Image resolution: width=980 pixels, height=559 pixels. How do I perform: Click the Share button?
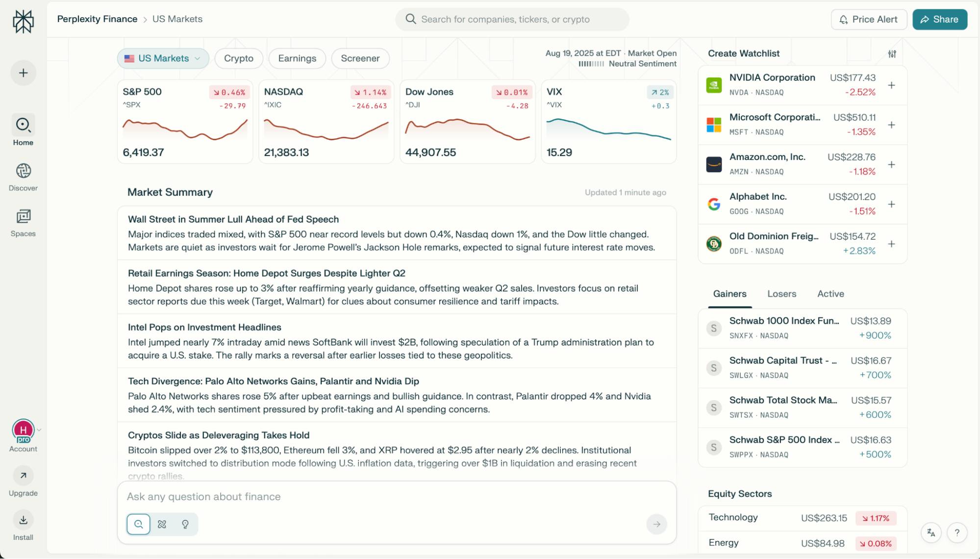(939, 20)
